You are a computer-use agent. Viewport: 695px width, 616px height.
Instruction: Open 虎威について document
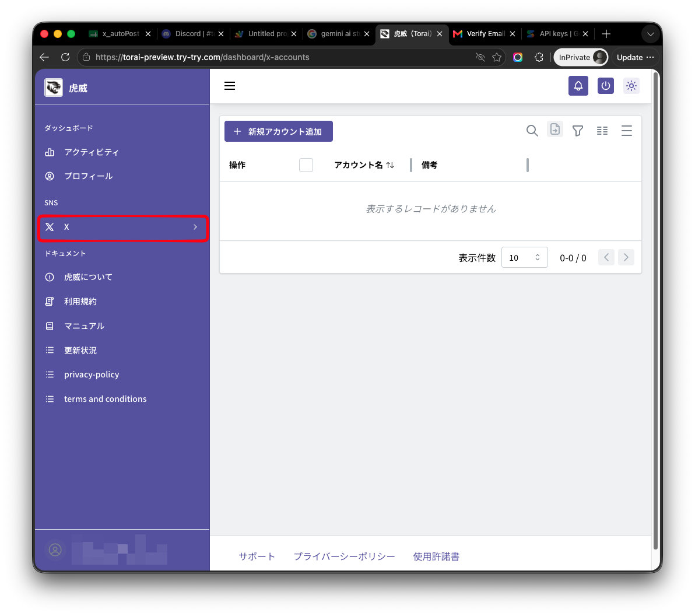[122, 277]
